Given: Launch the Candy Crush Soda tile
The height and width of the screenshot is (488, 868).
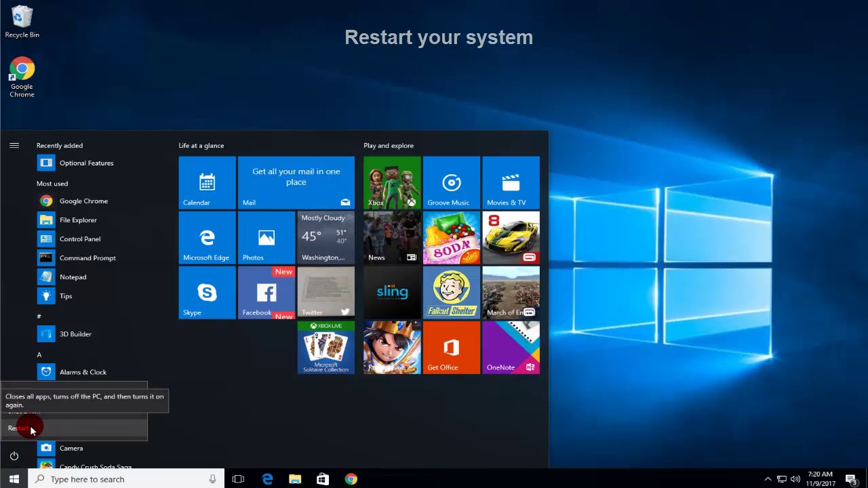Looking at the screenshot, I should (452, 237).
